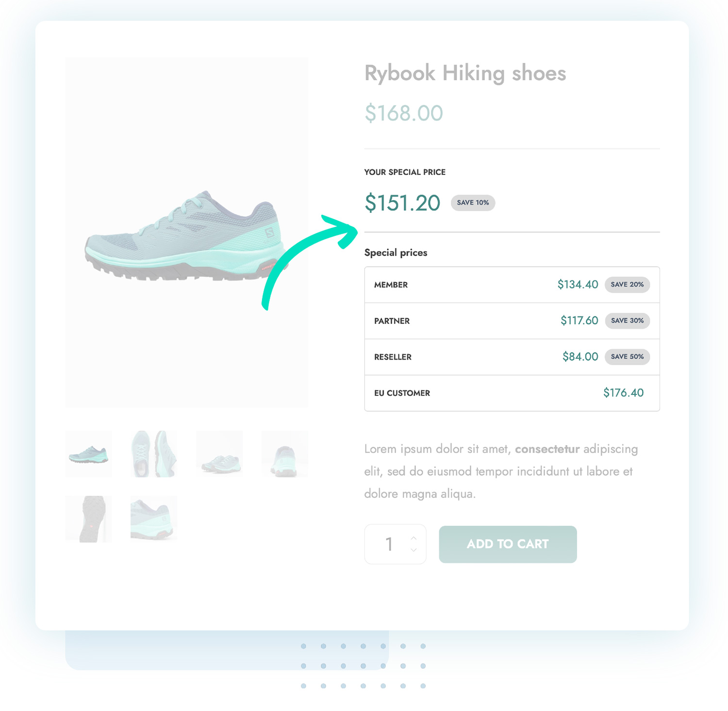This screenshot has width=728, height=711.
Task: Click the Rybook Hiking shoes title
Action: [465, 73]
